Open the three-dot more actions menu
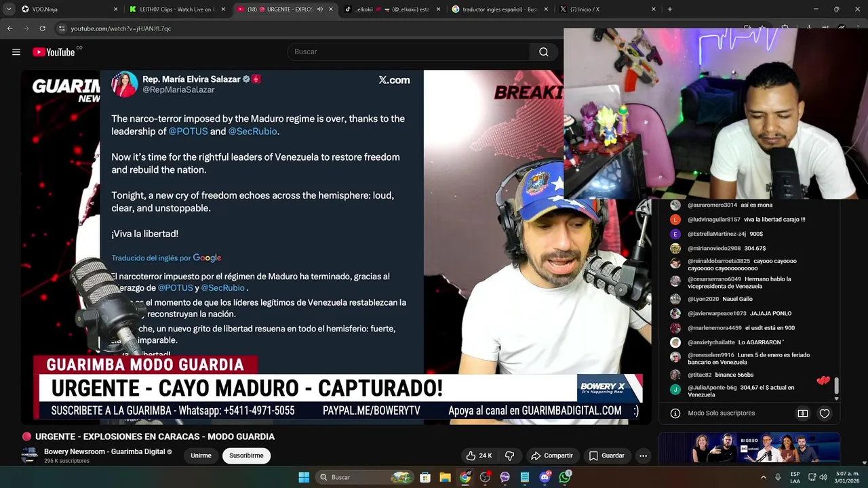Viewport: 868px width, 488px height. 643,455
